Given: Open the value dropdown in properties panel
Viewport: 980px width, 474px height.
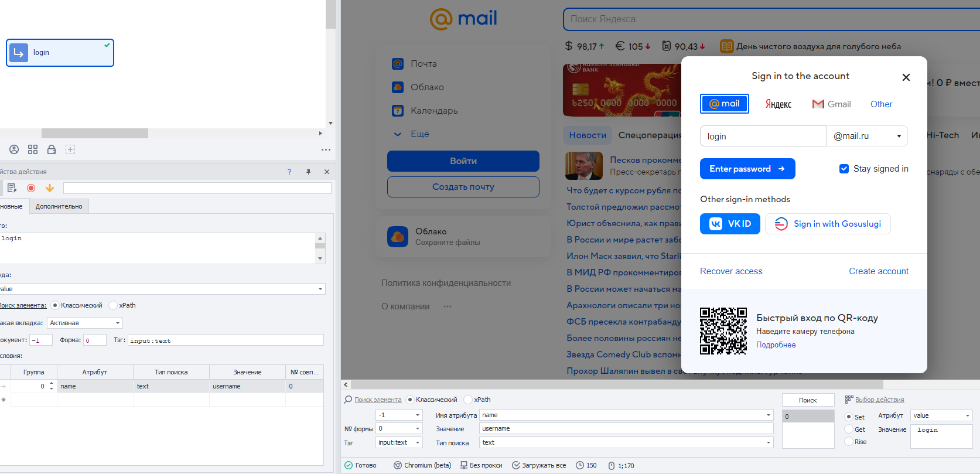Looking at the screenshot, I should click(320, 289).
